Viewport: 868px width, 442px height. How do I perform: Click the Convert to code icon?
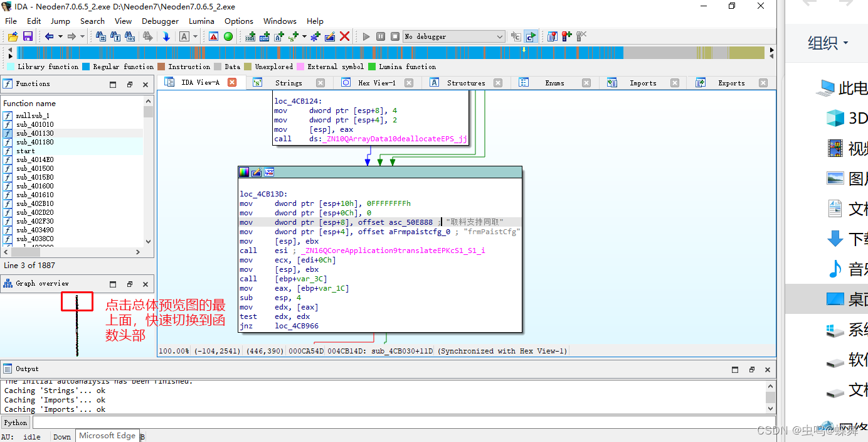(250, 36)
